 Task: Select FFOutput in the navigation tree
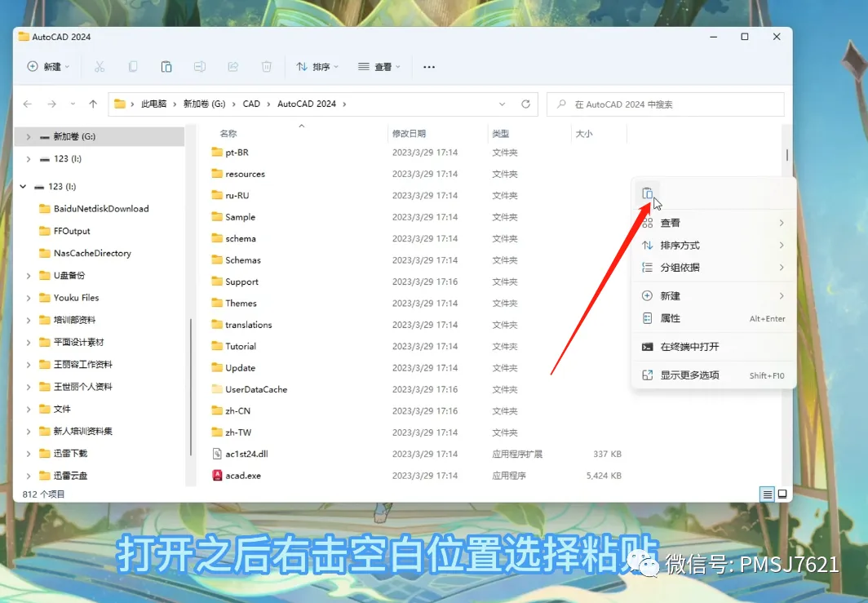click(x=72, y=231)
